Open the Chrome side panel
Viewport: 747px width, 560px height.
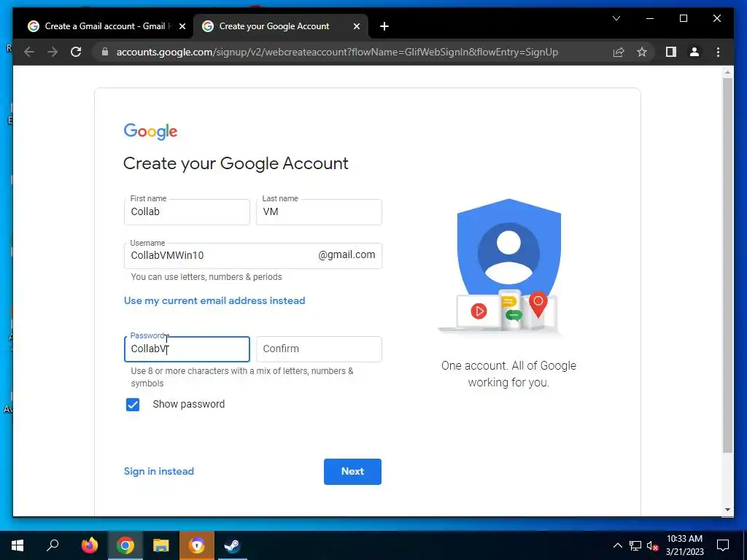(671, 52)
